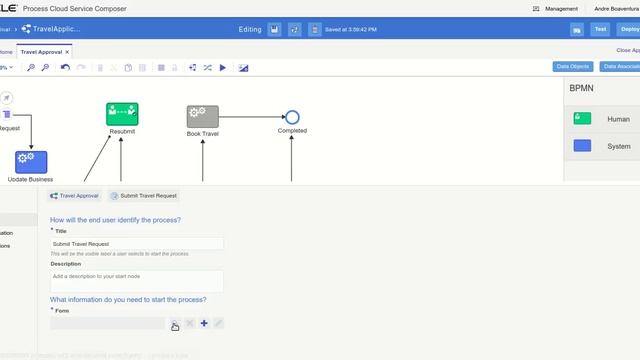Image resolution: width=640 pixels, height=360 pixels.
Task: Click the delete icon in the editor toolbar
Action: [x=100, y=68]
